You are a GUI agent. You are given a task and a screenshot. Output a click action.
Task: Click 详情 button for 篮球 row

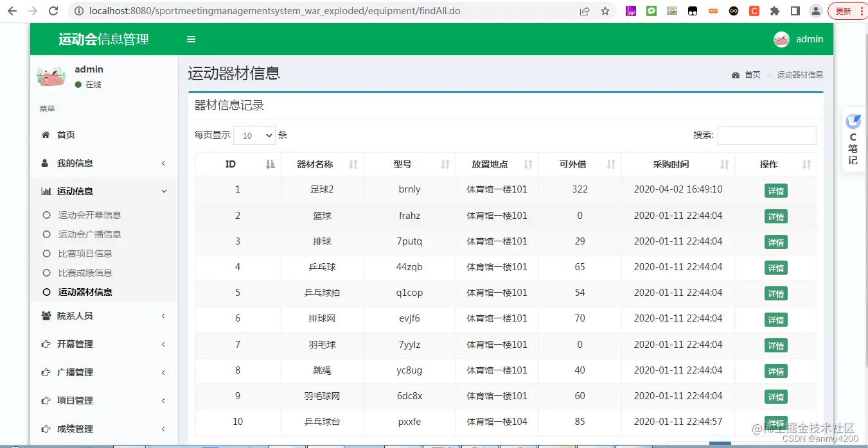(x=775, y=216)
